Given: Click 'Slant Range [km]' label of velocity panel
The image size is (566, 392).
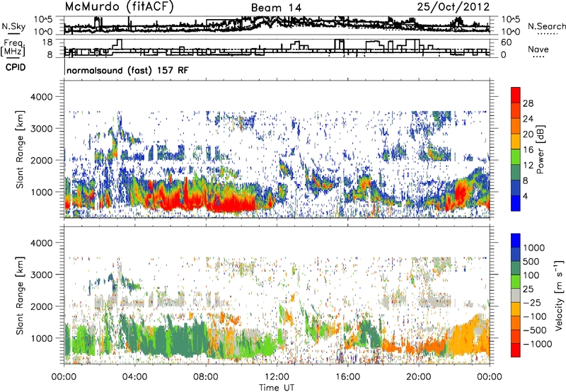Looking at the screenshot, I should point(20,296).
